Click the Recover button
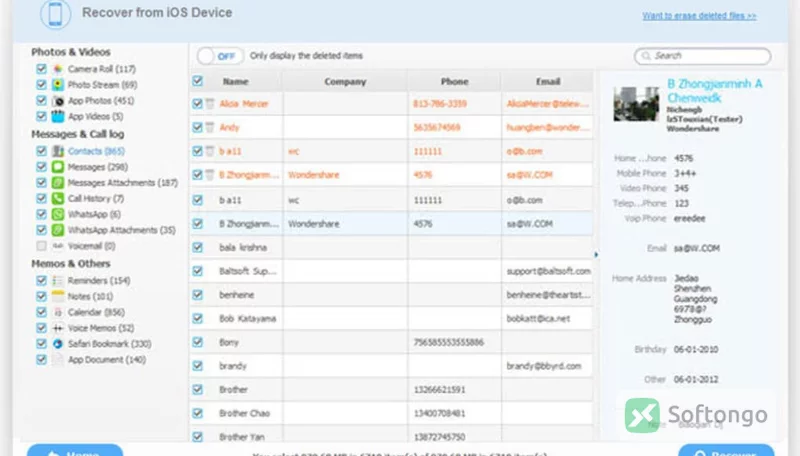 [x=726, y=450]
